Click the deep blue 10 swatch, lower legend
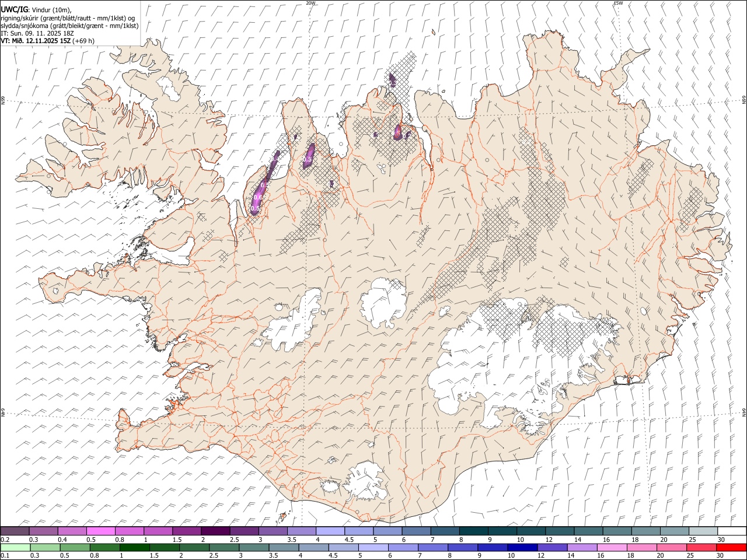The width and height of the screenshot is (747, 560). pos(522,548)
